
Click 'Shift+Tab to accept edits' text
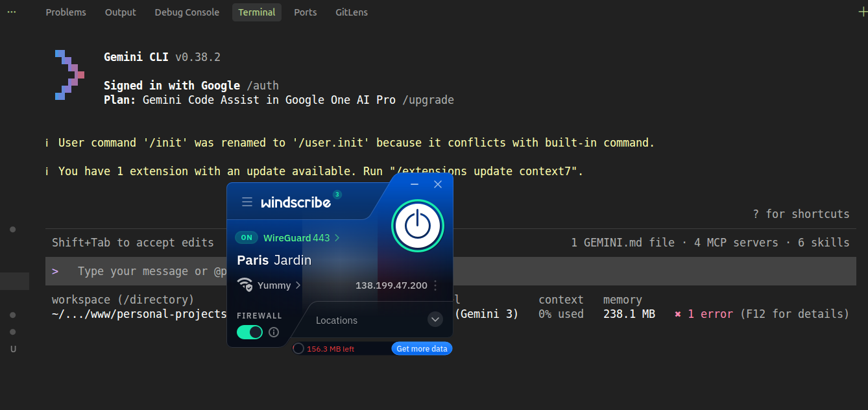pyautogui.click(x=133, y=243)
